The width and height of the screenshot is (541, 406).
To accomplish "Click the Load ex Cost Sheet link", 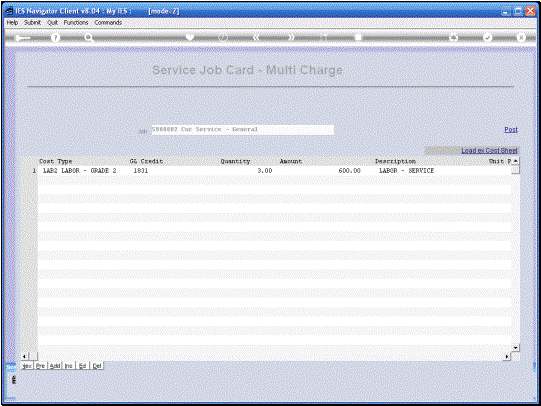I will coord(489,151).
